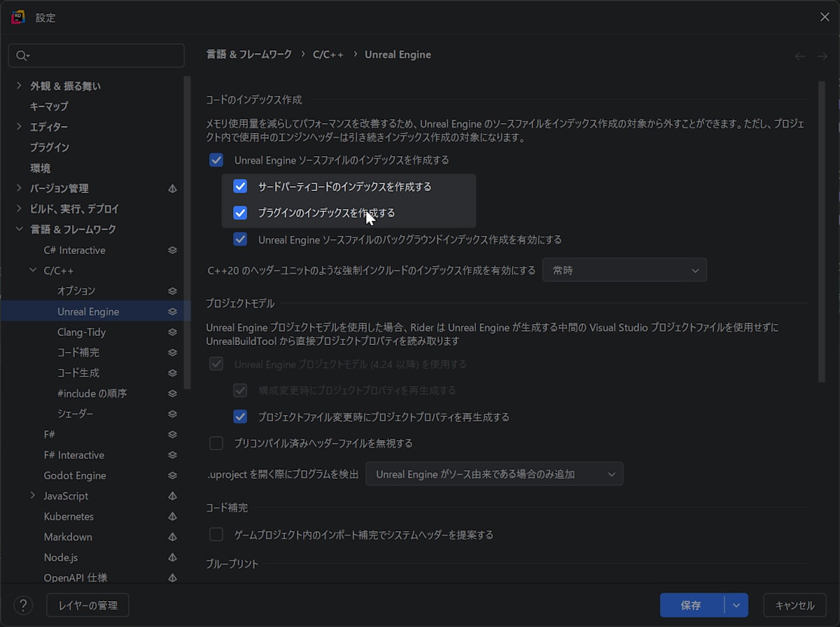
Task: Click the layer icon beside Clang-Tidy
Action: pos(172,332)
